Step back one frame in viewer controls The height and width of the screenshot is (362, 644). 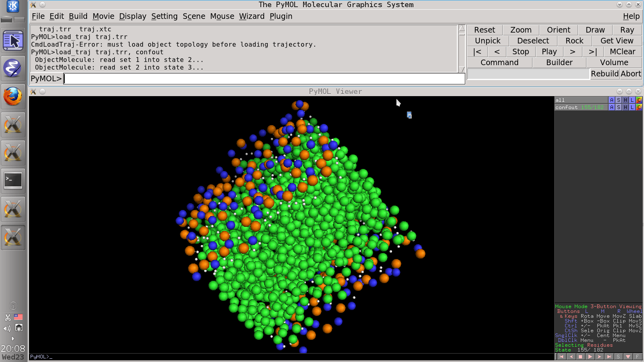coord(571,357)
